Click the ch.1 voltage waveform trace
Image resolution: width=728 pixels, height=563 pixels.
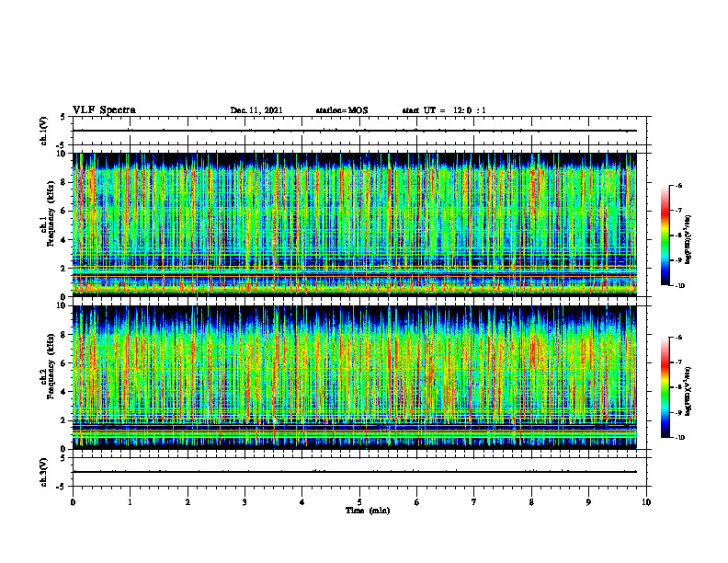click(x=355, y=131)
